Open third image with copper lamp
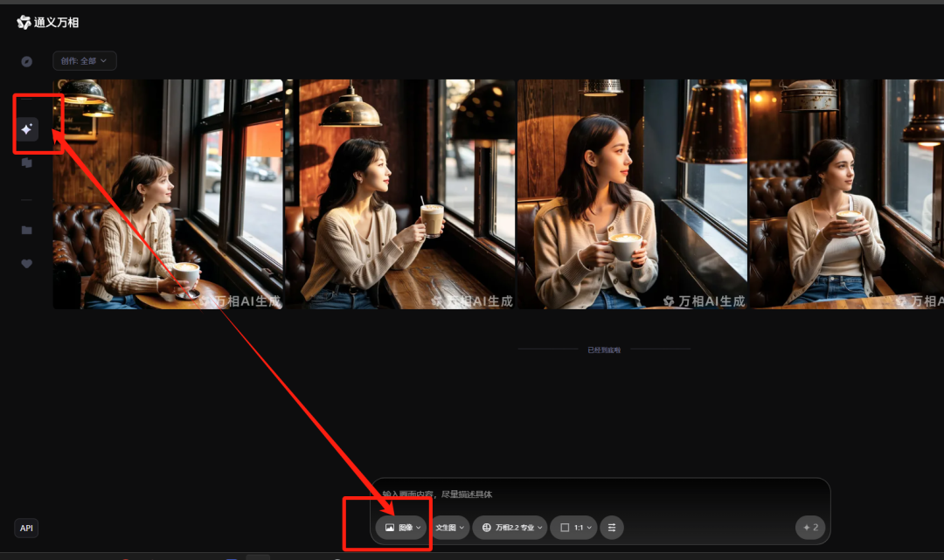The height and width of the screenshot is (560, 944). pyautogui.click(x=632, y=194)
